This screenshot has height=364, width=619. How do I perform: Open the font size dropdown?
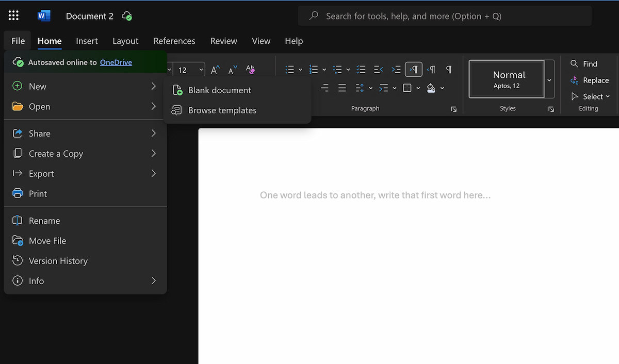(201, 69)
